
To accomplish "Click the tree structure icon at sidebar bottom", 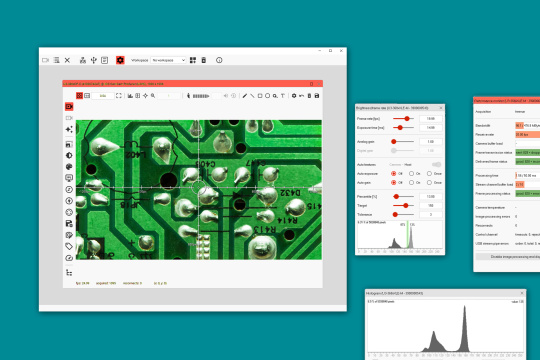I will point(69,273).
